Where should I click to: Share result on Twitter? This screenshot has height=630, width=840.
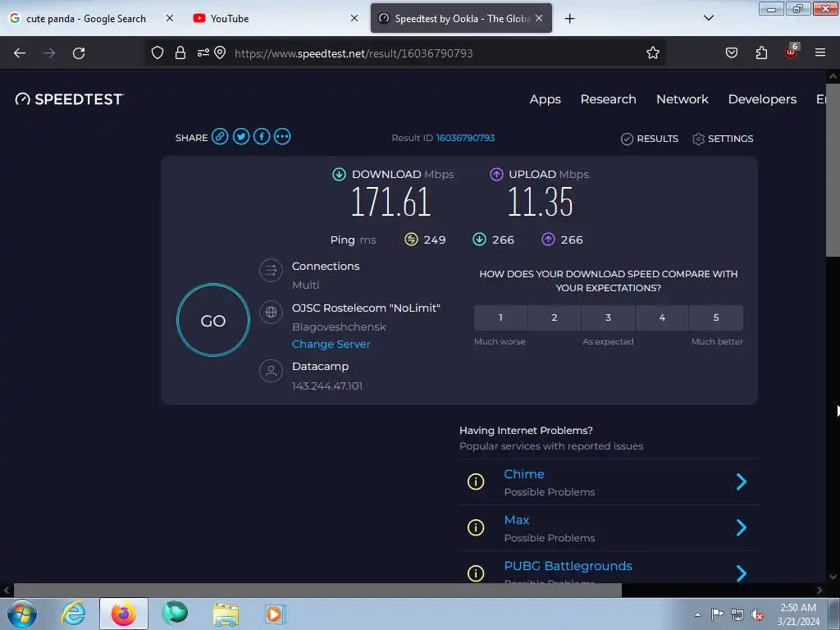coord(241,137)
